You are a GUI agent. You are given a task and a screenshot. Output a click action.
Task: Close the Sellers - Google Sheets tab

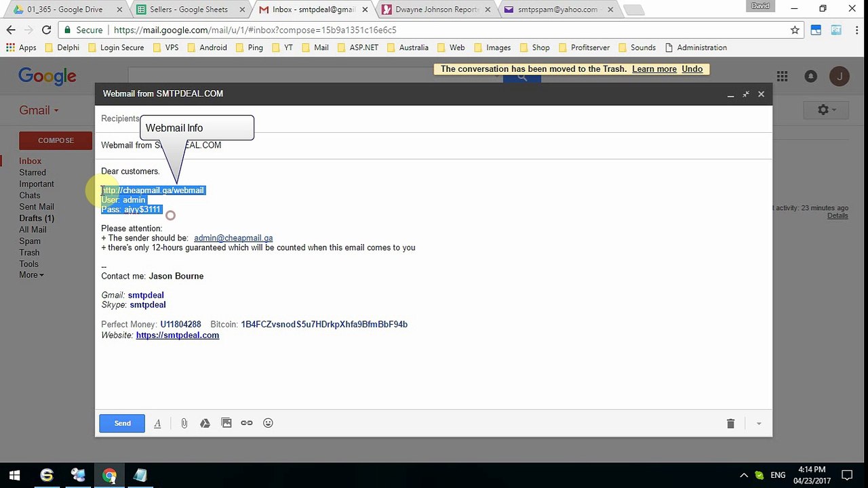pyautogui.click(x=242, y=9)
